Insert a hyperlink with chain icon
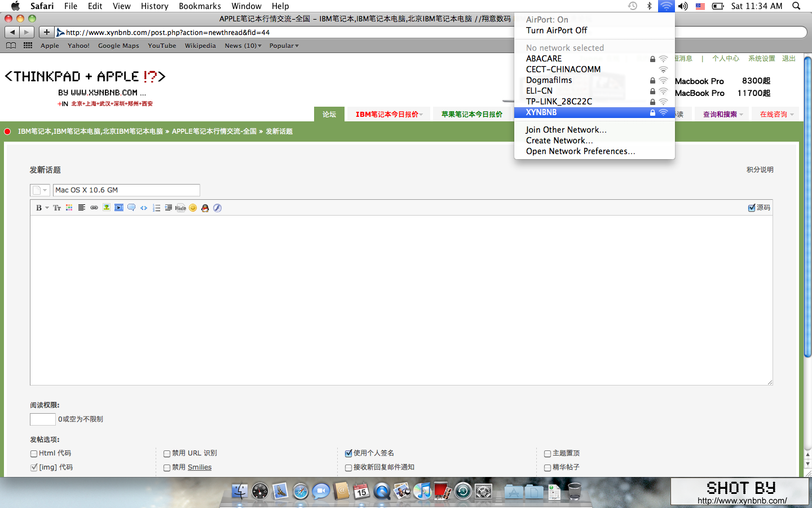 [x=94, y=208]
